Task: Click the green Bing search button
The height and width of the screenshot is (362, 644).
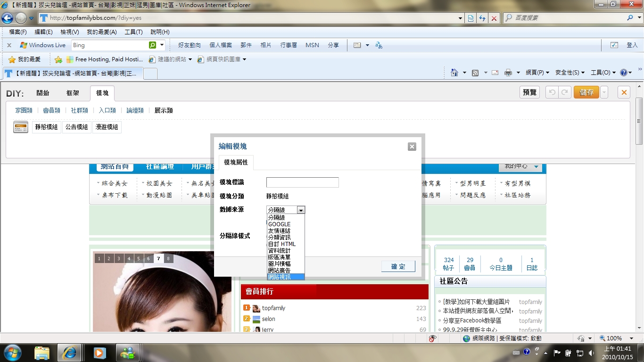Action: point(152,45)
